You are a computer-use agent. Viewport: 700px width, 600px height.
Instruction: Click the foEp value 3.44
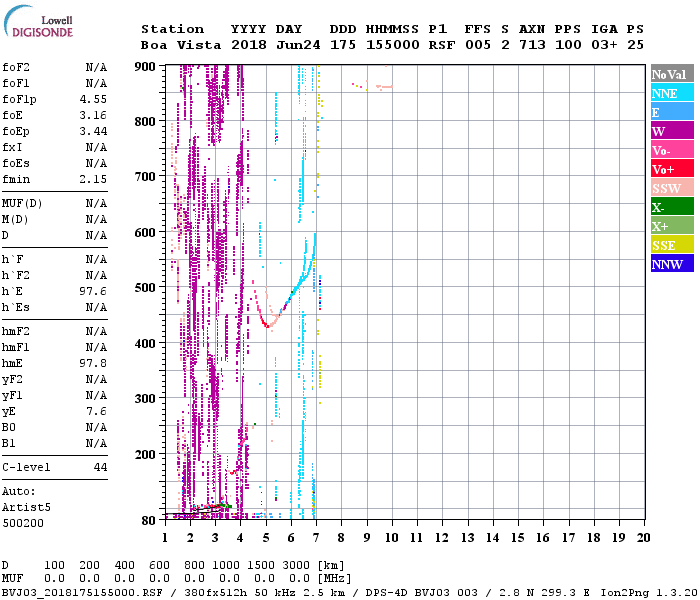(93, 131)
